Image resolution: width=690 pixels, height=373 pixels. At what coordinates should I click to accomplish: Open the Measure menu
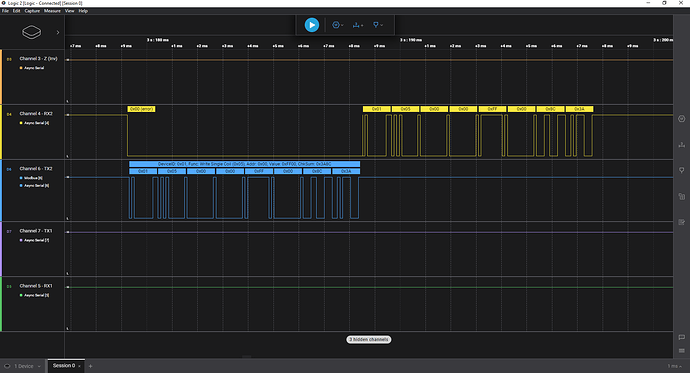click(x=52, y=11)
